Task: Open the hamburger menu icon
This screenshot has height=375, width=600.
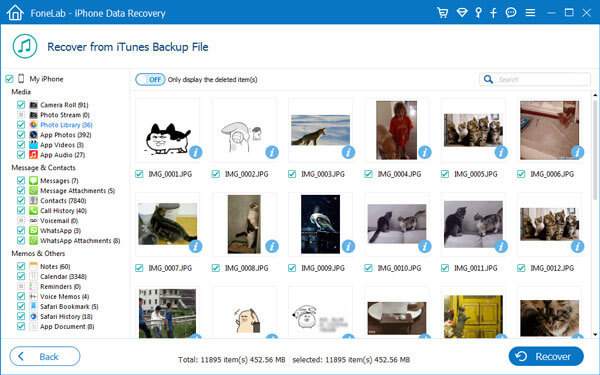Action: tap(530, 13)
